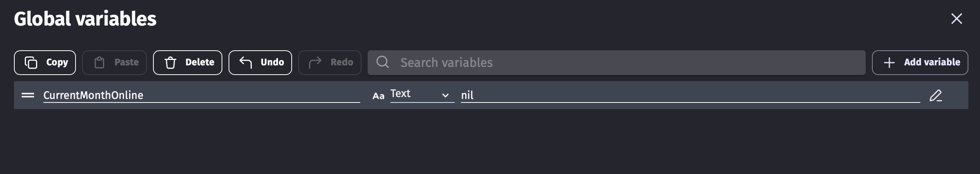Click the Undo curved arrow icon

[x=246, y=62]
